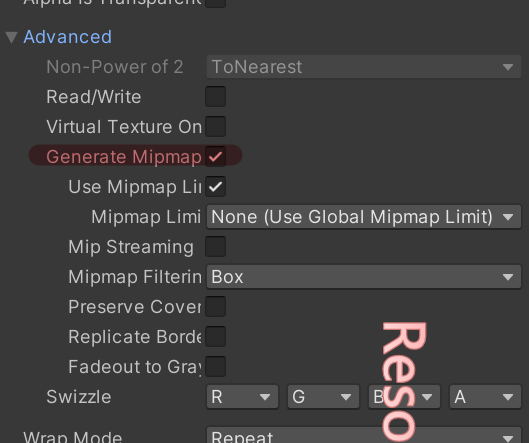Enable the Read/Write checkbox
Viewport: 529px width, 443px height.
click(x=216, y=96)
